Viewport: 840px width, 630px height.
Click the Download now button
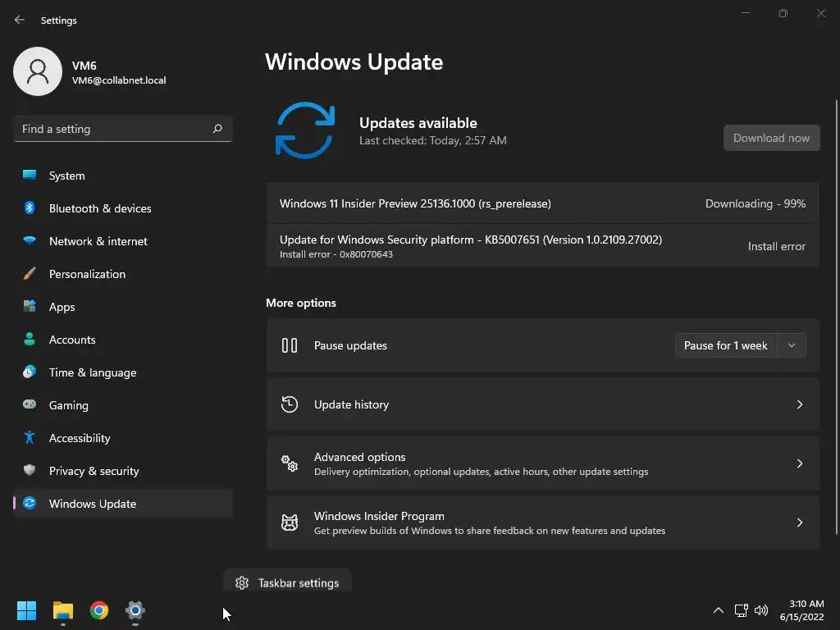point(771,138)
